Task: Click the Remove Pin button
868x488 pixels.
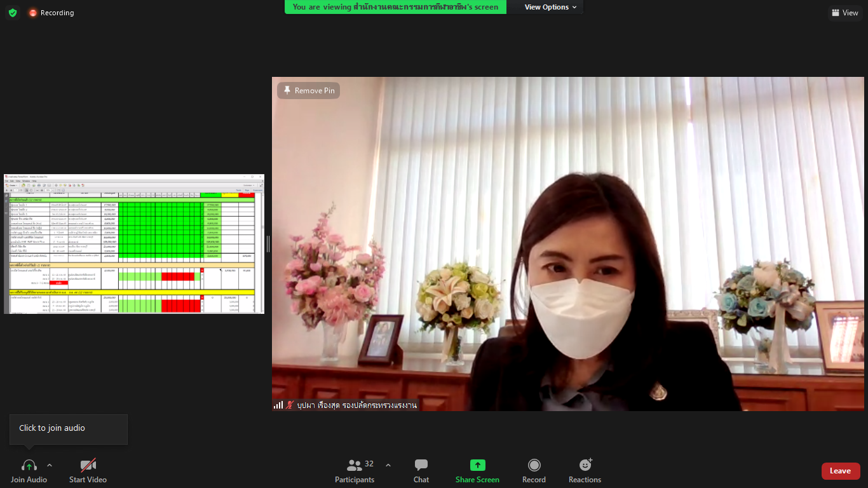Action: click(309, 91)
